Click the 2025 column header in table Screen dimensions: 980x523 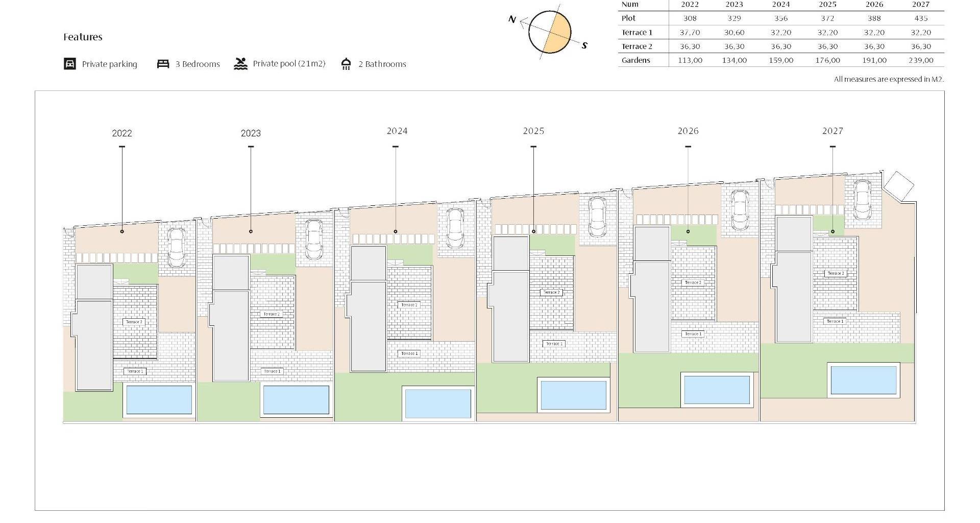tap(827, 5)
